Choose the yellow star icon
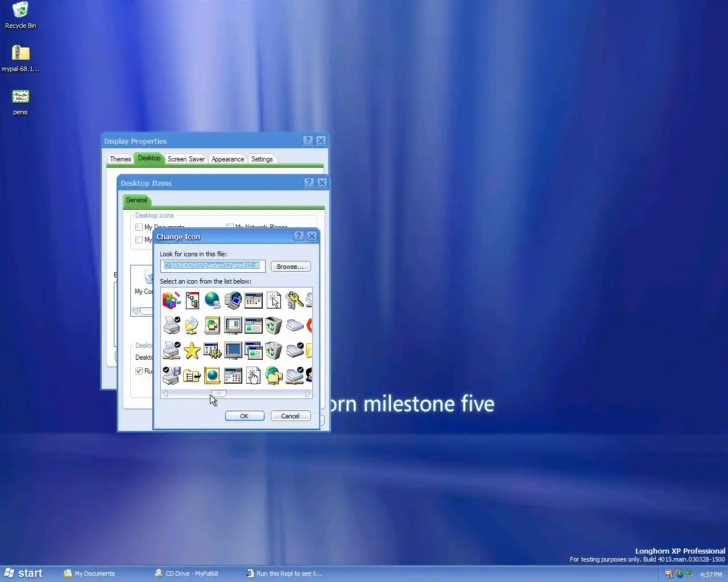 192,351
